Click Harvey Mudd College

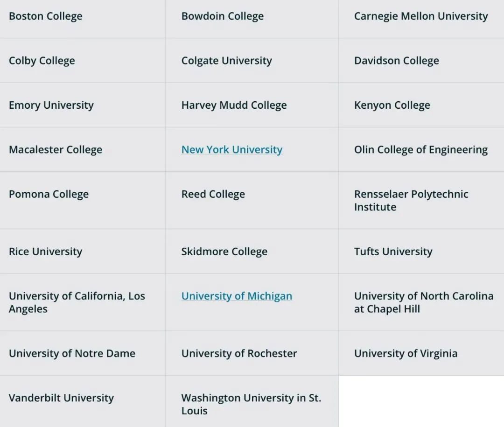[x=234, y=105]
